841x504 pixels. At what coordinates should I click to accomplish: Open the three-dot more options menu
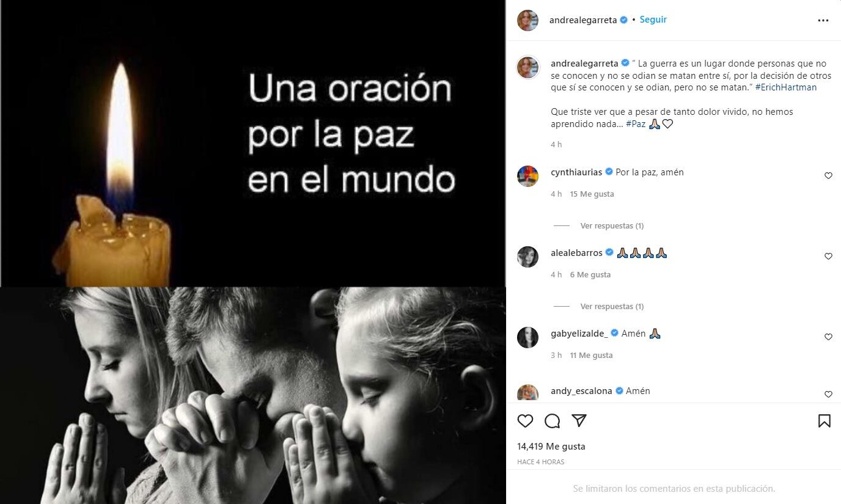pos(823,20)
